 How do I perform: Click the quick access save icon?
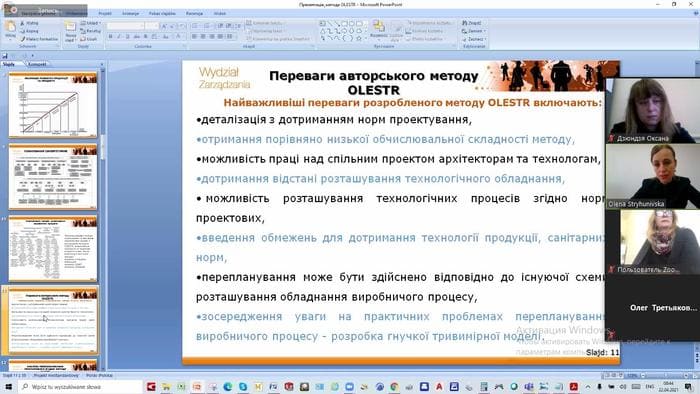[x=5, y=56]
